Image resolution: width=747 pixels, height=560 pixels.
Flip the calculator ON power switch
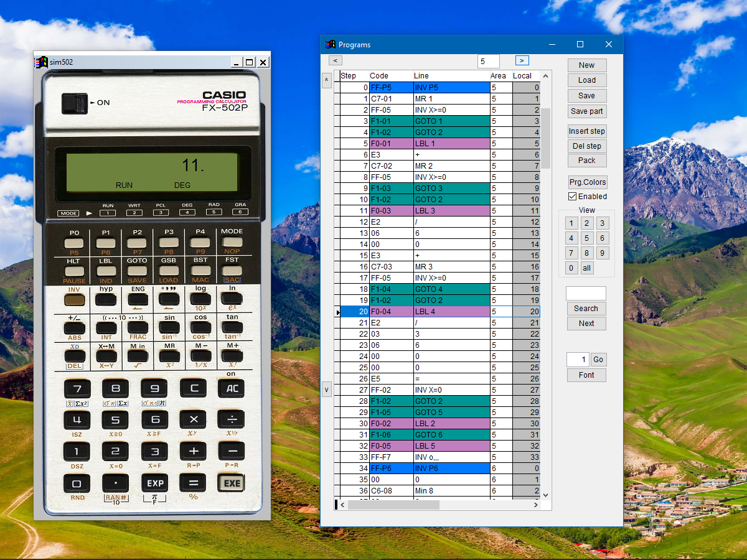click(75, 103)
